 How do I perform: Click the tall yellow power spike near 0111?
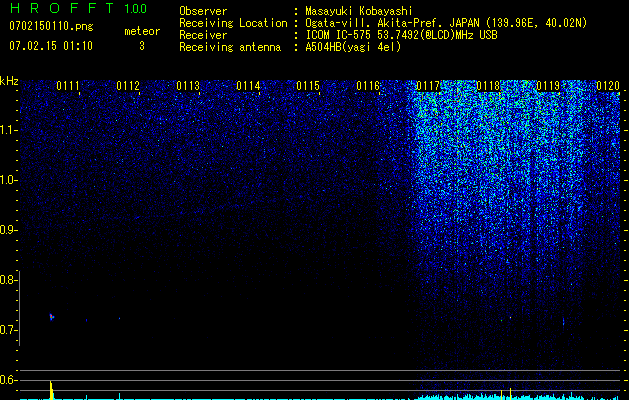pos(51,390)
